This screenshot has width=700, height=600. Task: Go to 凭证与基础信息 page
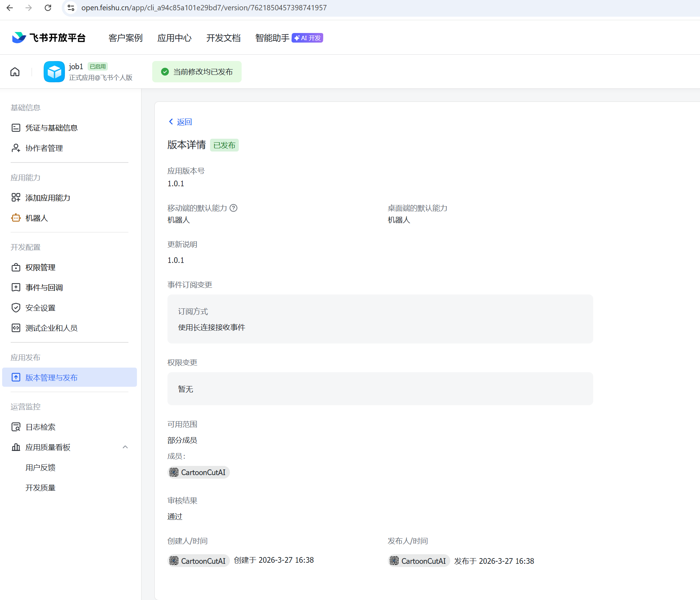51,128
